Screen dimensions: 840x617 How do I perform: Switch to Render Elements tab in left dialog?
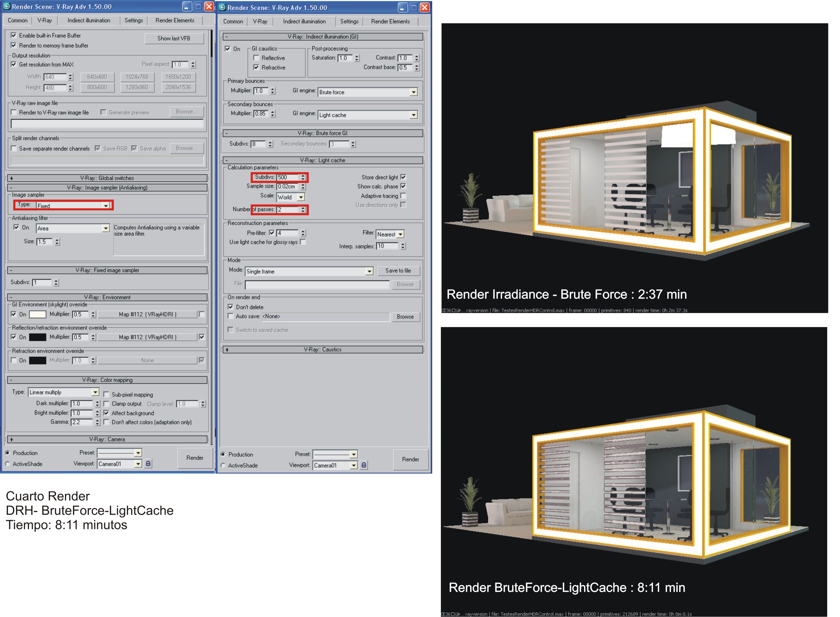click(174, 20)
